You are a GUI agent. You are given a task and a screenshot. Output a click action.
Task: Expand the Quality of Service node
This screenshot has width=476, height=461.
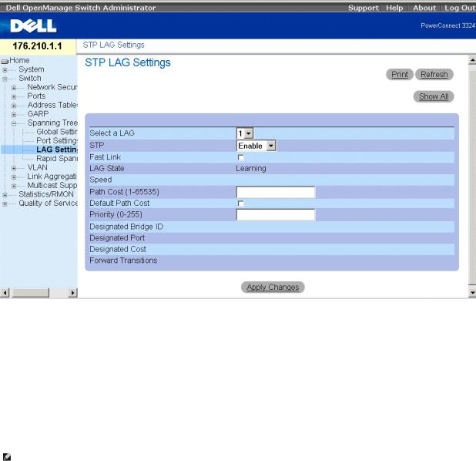coord(5,204)
